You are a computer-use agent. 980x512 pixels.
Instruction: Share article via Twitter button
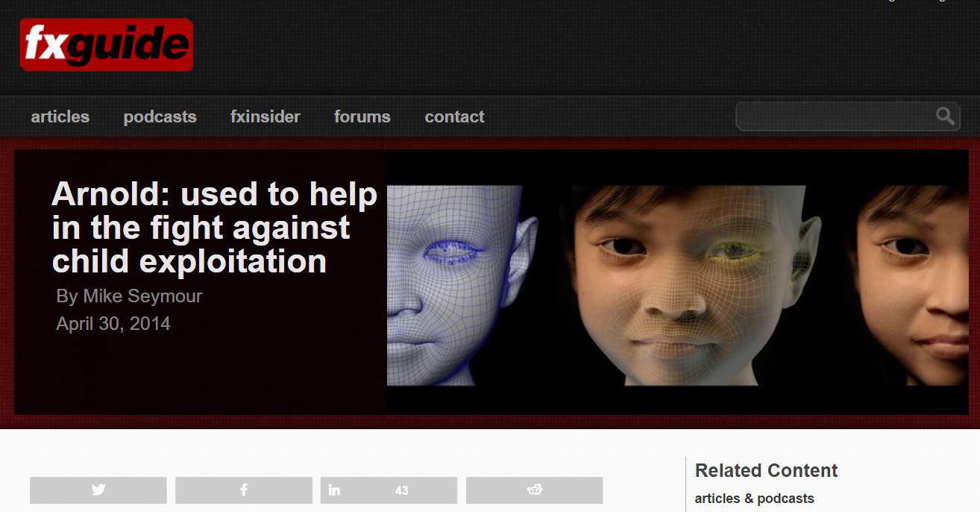[98, 490]
